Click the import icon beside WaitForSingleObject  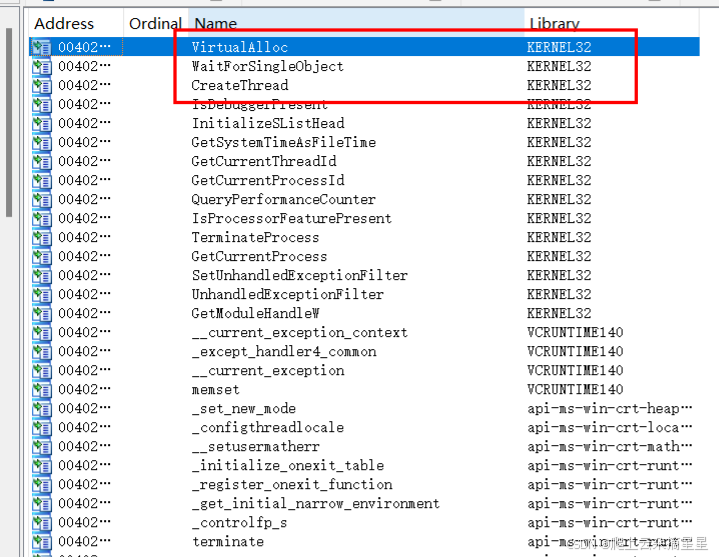click(41, 66)
